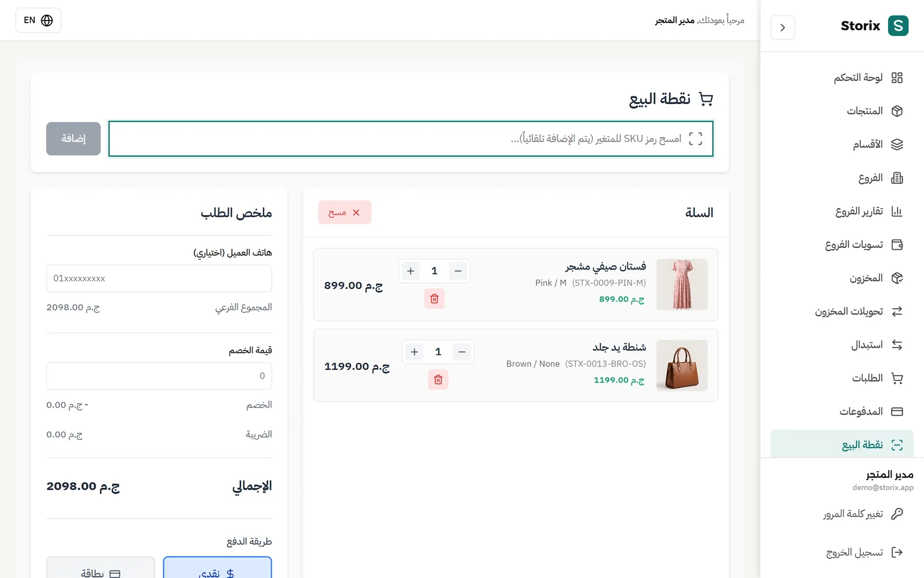Delete فستان صيفي مشجر from the cart
The image size is (924, 578).
434,299
